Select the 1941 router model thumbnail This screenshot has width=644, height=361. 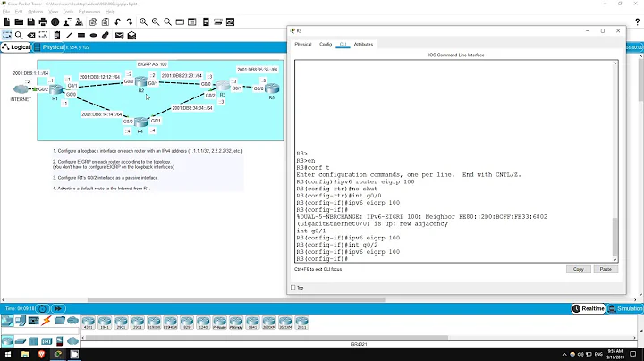tap(105, 323)
